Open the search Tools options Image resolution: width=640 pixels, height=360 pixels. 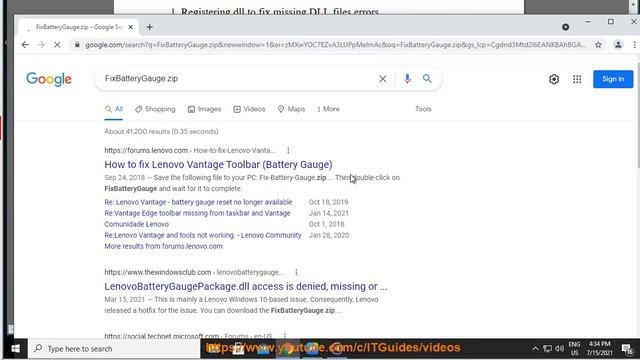click(x=423, y=109)
